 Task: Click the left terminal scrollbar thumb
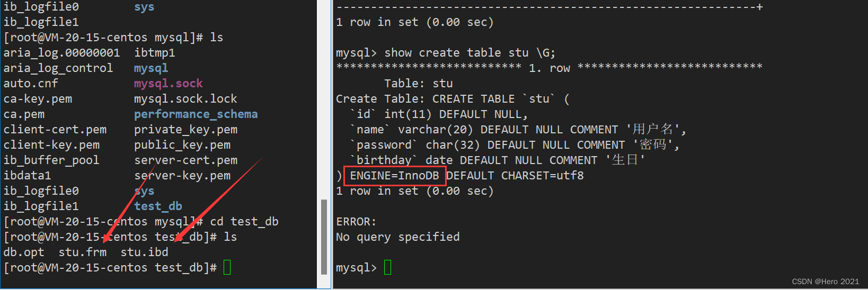324,237
